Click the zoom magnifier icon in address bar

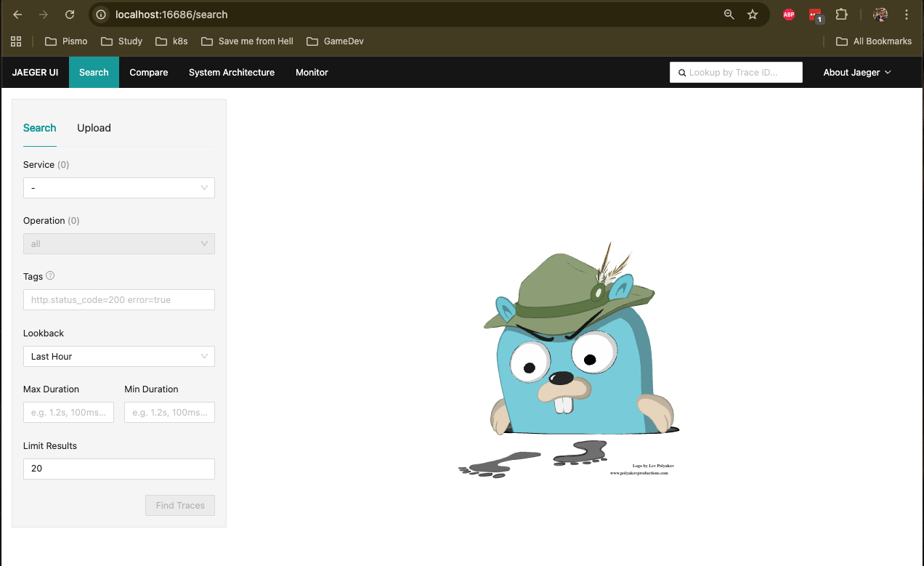[x=729, y=15]
